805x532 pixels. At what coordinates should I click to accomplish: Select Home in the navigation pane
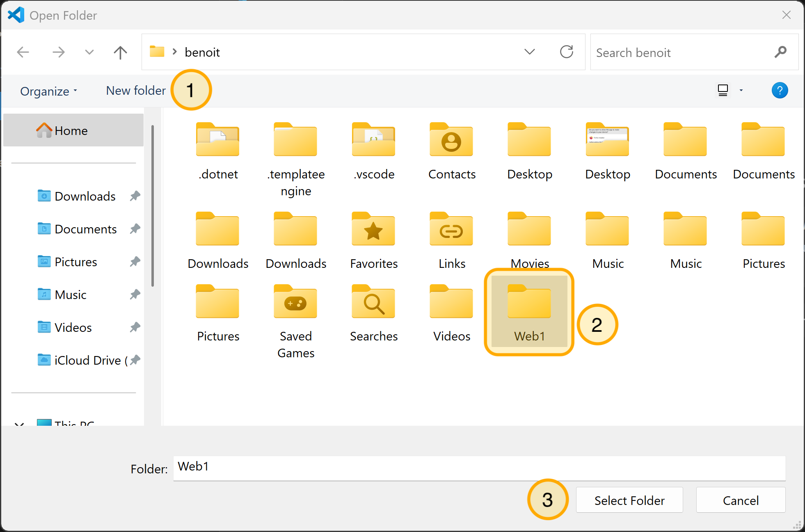(x=73, y=130)
